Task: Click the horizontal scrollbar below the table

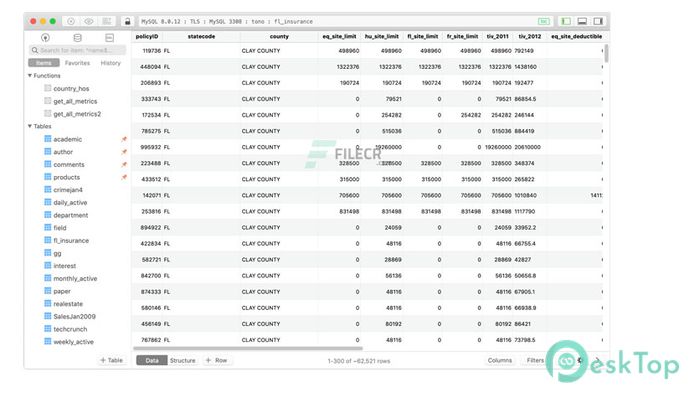Action: coord(248,348)
